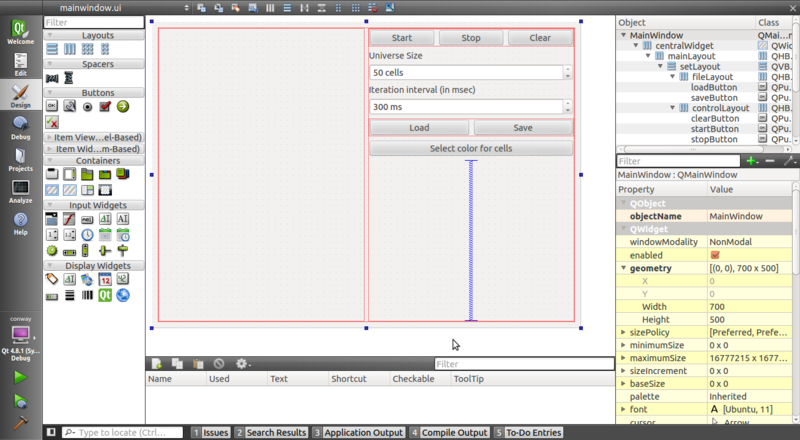The image size is (800, 440).
Task: Pick the Dialog Button Box widget icon
Action: tap(52, 122)
